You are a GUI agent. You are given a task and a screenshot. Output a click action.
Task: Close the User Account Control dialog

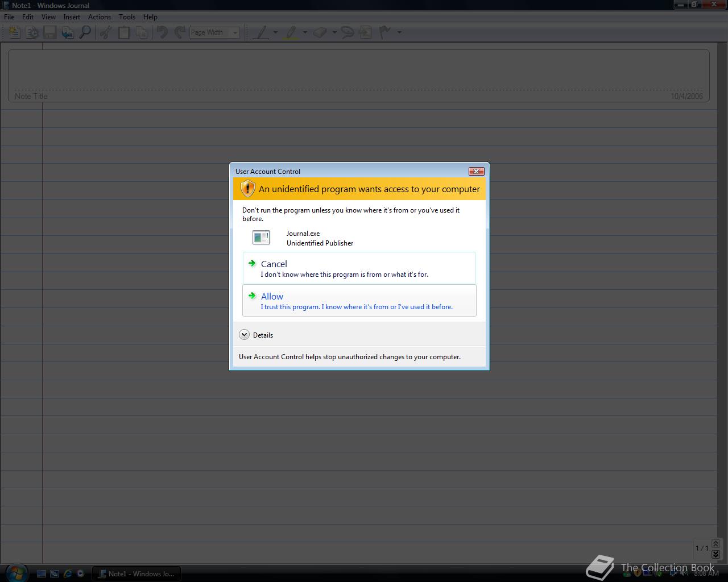tap(476, 171)
